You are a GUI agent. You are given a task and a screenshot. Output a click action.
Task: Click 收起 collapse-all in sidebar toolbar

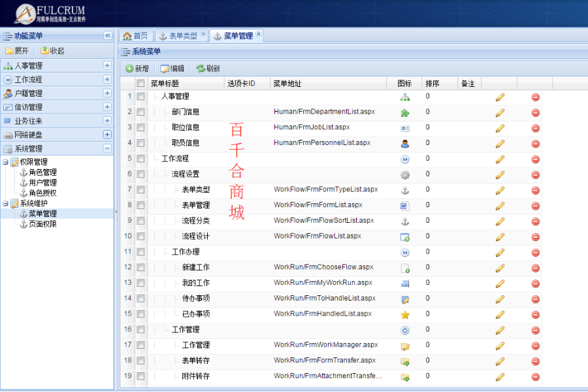52,51
